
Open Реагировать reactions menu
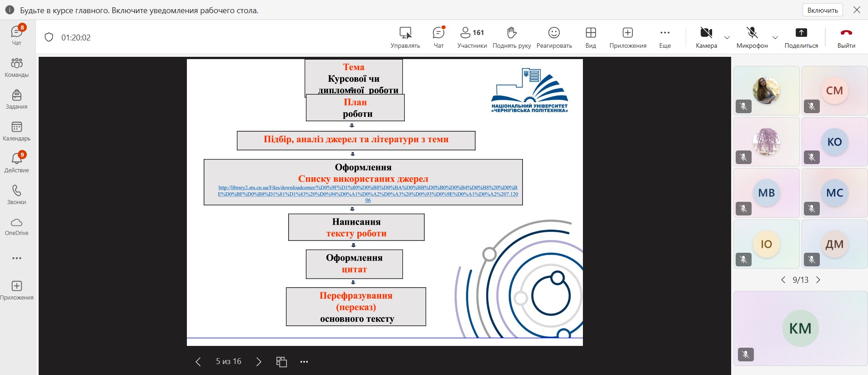[x=554, y=37]
